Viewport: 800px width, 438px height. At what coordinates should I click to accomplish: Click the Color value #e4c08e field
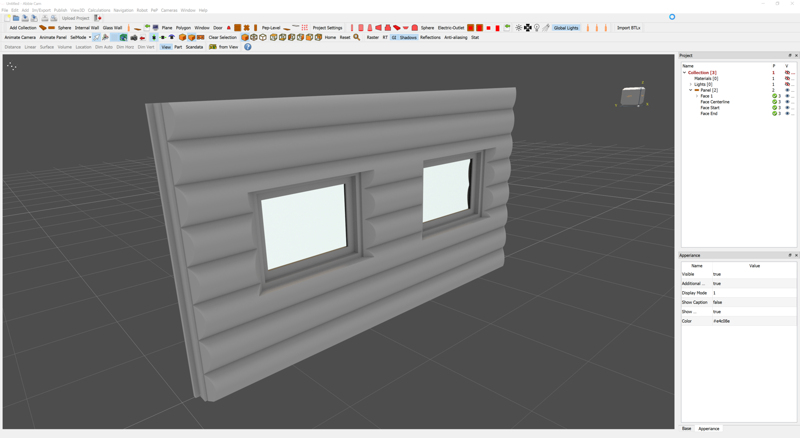coord(754,321)
